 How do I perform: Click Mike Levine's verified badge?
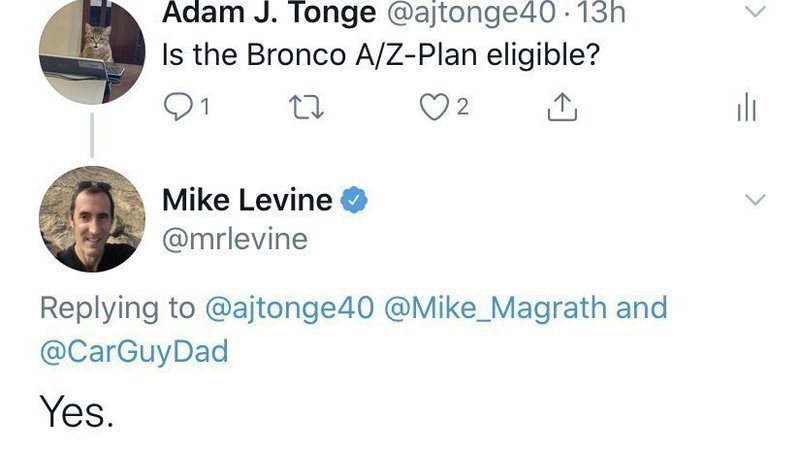355,200
